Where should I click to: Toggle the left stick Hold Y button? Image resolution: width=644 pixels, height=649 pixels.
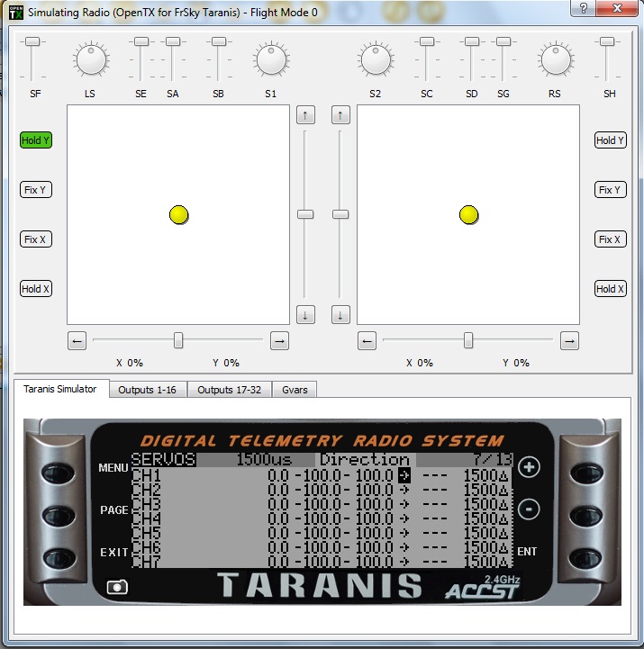pos(36,140)
